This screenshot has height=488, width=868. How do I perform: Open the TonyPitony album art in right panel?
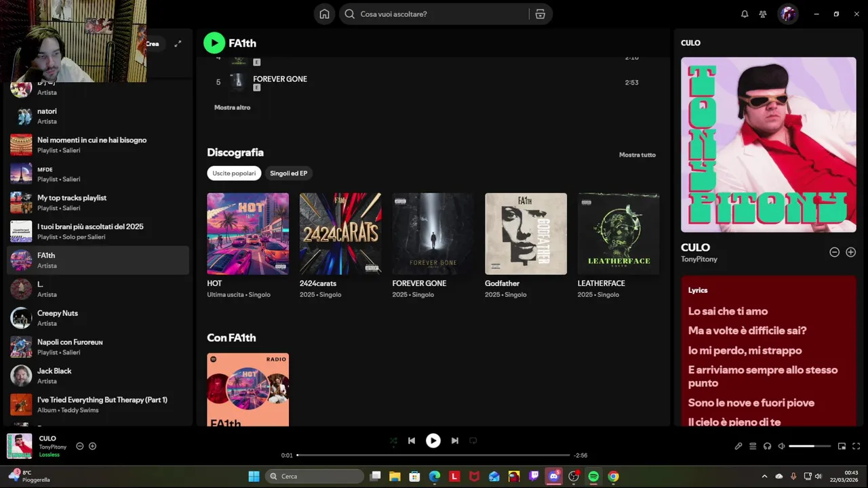[768, 144]
